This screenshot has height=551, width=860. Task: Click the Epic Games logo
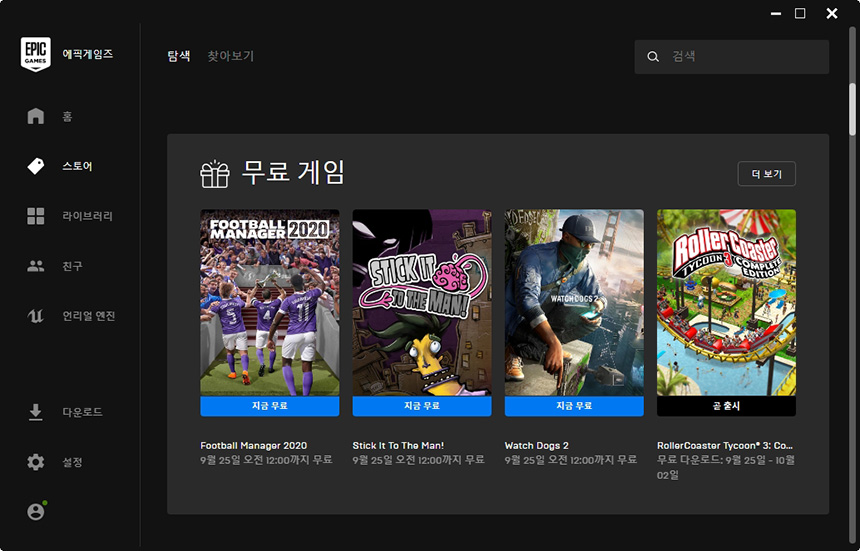[x=36, y=54]
